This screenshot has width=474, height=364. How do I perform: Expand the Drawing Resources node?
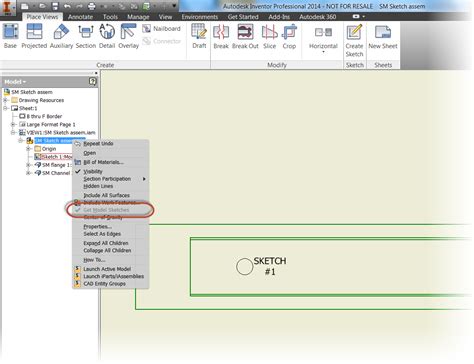click(x=5, y=100)
